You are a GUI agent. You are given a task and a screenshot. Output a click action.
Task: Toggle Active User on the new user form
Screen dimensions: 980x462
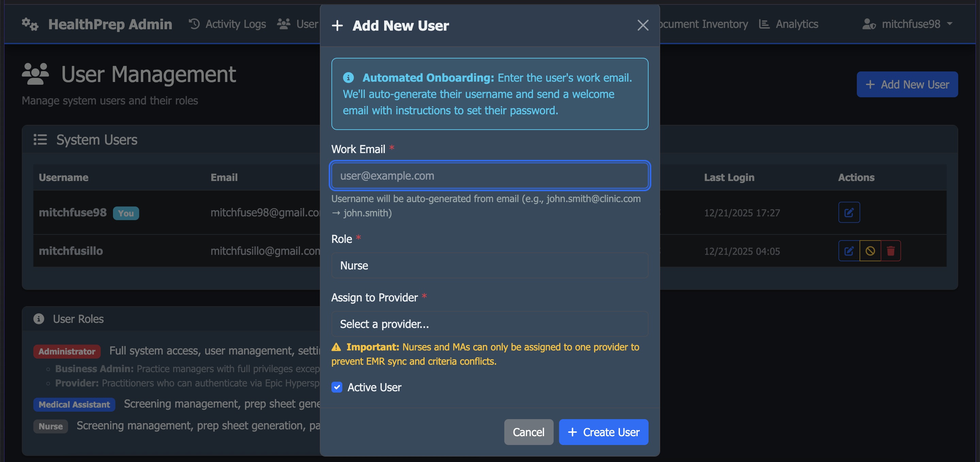pos(337,387)
